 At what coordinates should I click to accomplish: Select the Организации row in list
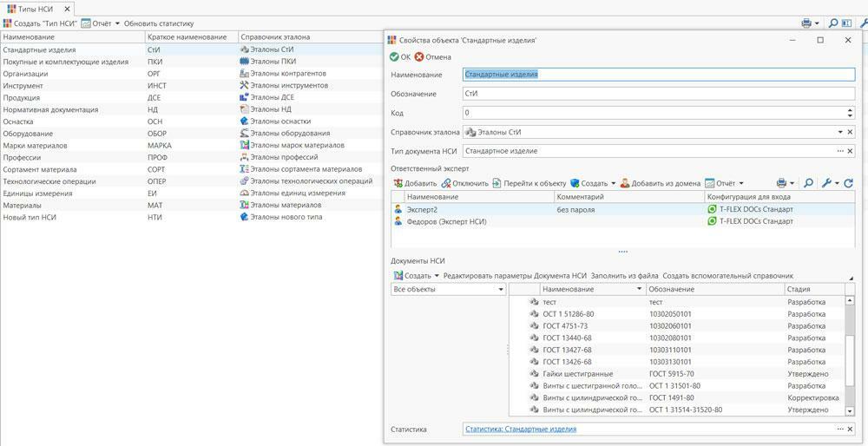pos(192,74)
